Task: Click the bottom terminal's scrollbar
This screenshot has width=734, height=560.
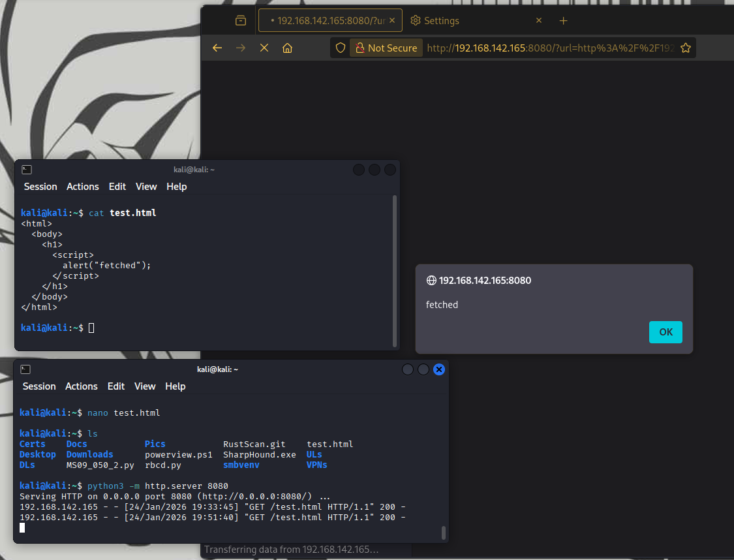Action: [x=444, y=533]
